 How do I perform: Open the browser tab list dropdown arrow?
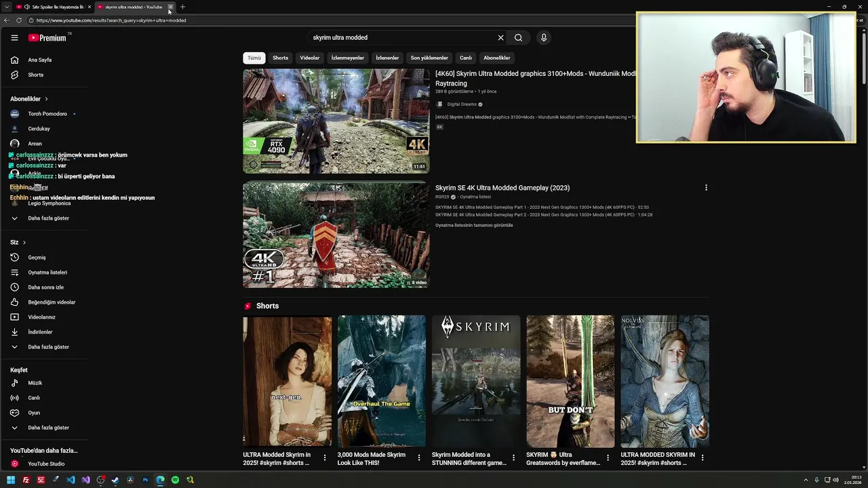(x=6, y=7)
